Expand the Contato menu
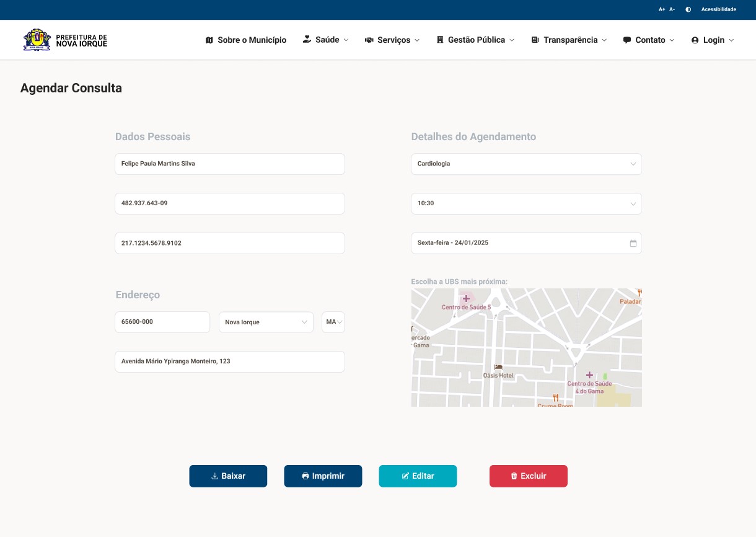Screen dimensions: 756x537 point(649,40)
